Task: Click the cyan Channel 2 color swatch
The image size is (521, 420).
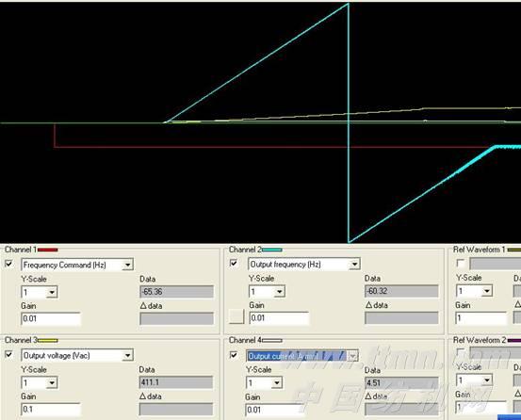Action: click(272, 250)
